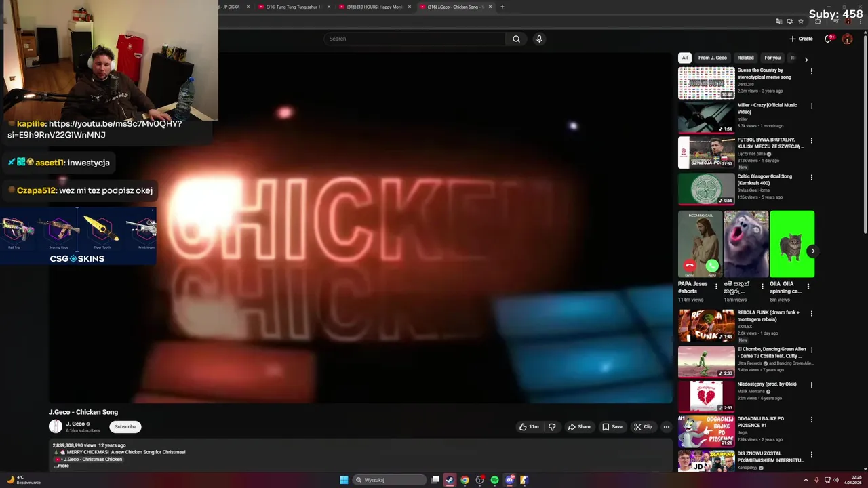Open Discord from the taskbar

[509, 480]
